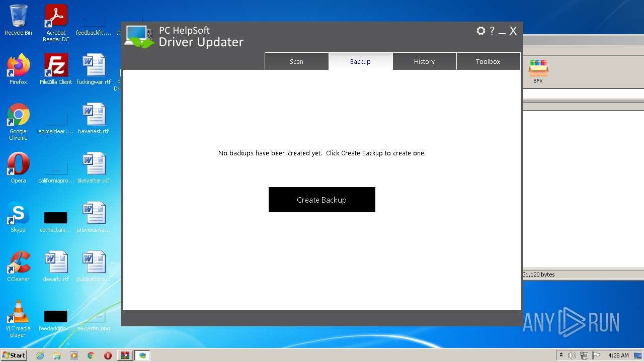Open the History tab
The width and height of the screenshot is (644, 362).
[x=424, y=61]
